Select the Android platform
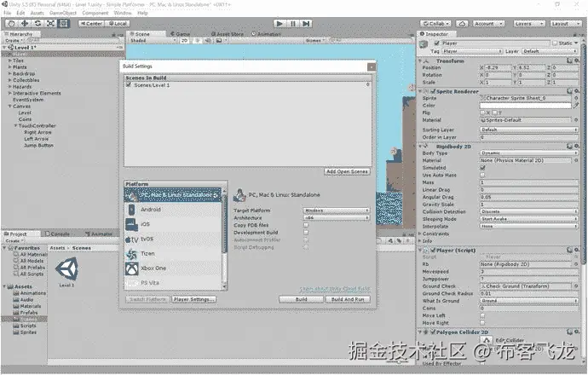 pyautogui.click(x=172, y=210)
